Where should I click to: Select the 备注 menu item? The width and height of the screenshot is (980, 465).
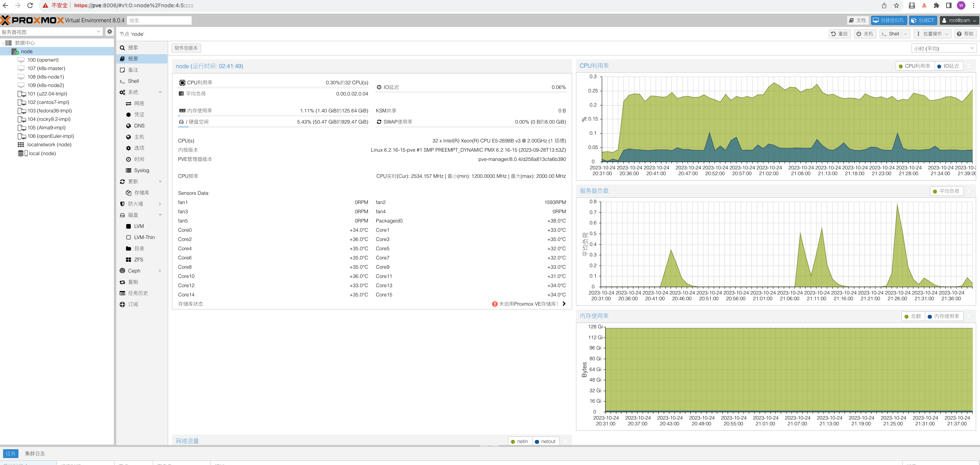[133, 70]
